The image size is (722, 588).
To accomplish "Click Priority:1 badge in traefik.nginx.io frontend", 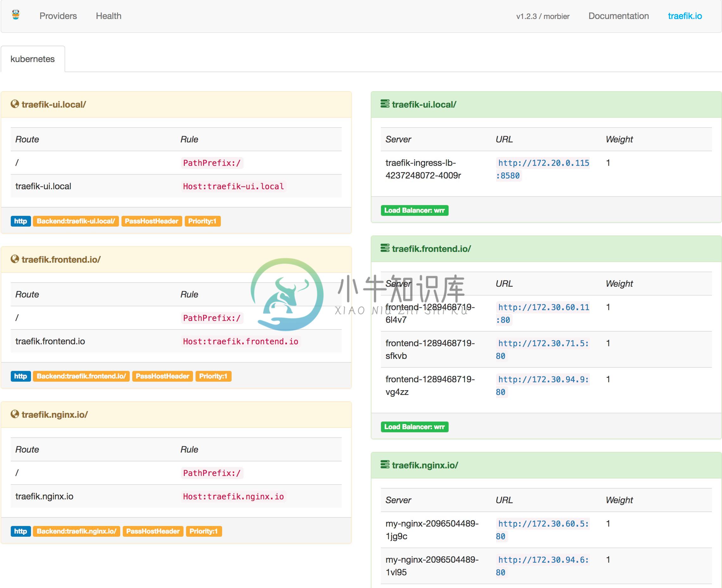I will pos(204,531).
